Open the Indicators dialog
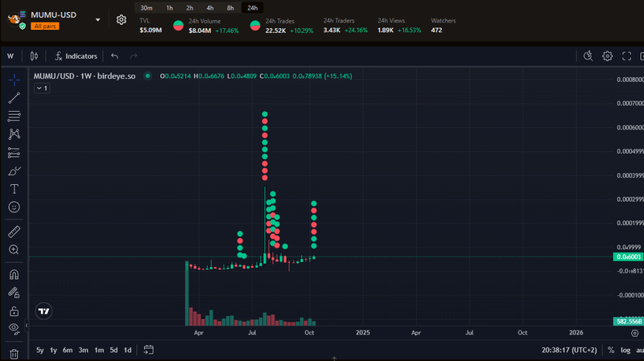Viewport: 644px width, 361px height. [76, 56]
